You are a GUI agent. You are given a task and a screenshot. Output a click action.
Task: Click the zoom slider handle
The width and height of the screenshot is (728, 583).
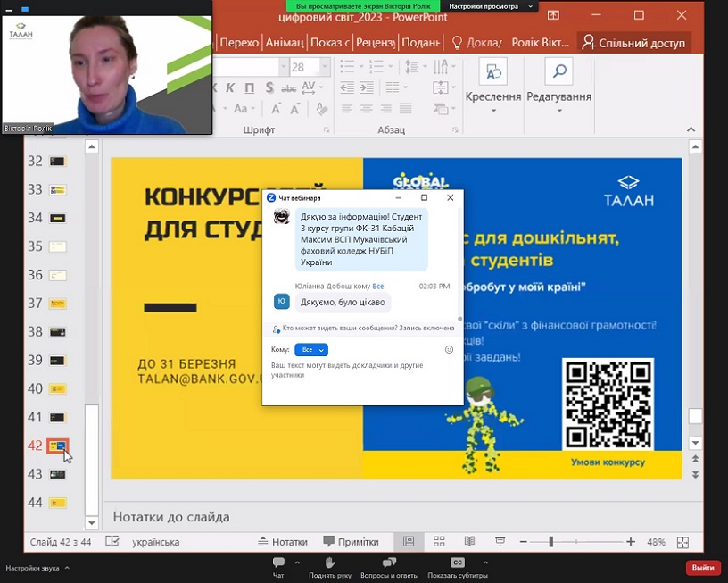tap(551, 542)
